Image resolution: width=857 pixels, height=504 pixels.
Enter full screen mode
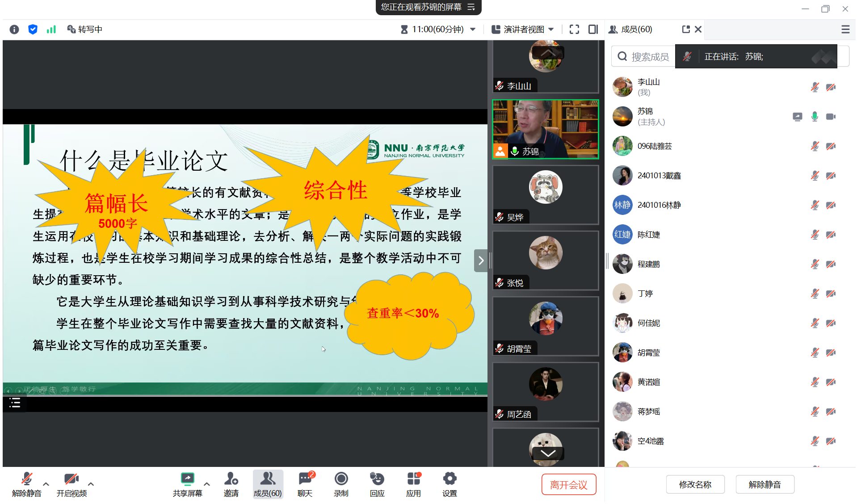tap(574, 29)
